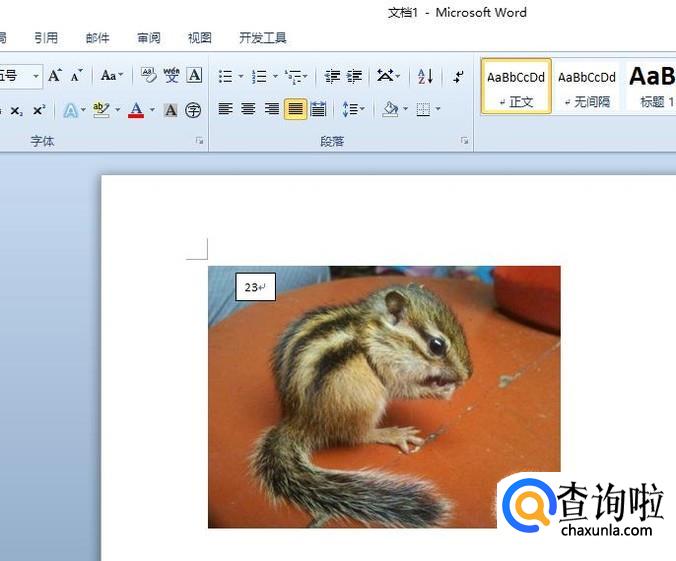Click the Grow Font icon

click(x=55, y=76)
